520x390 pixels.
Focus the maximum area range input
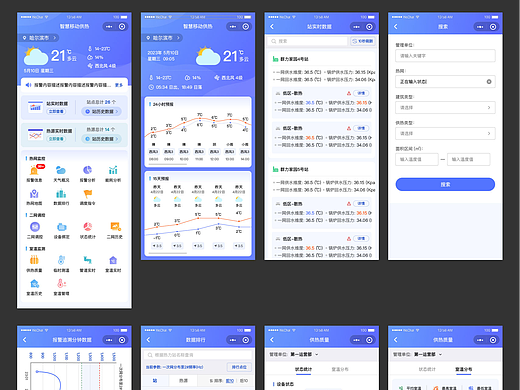[x=468, y=159]
